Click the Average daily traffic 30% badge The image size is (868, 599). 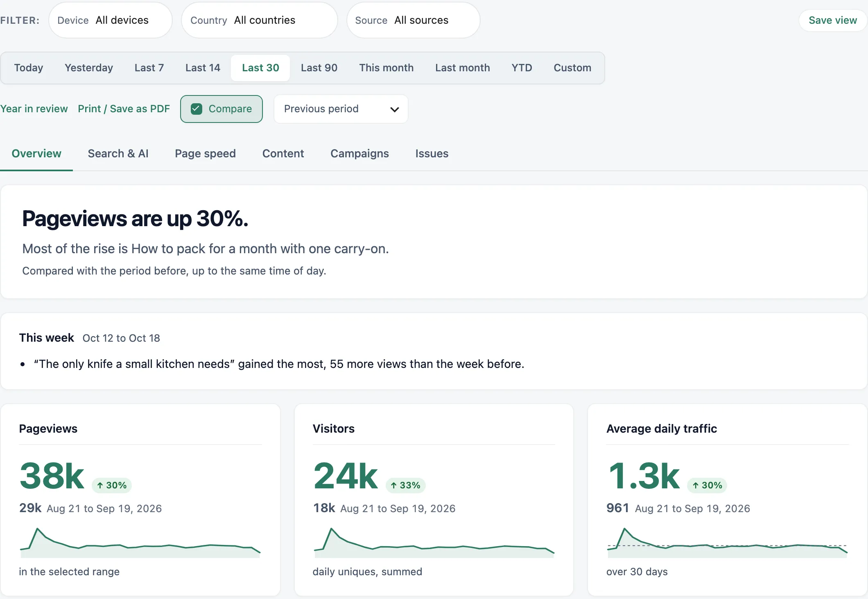tap(707, 485)
